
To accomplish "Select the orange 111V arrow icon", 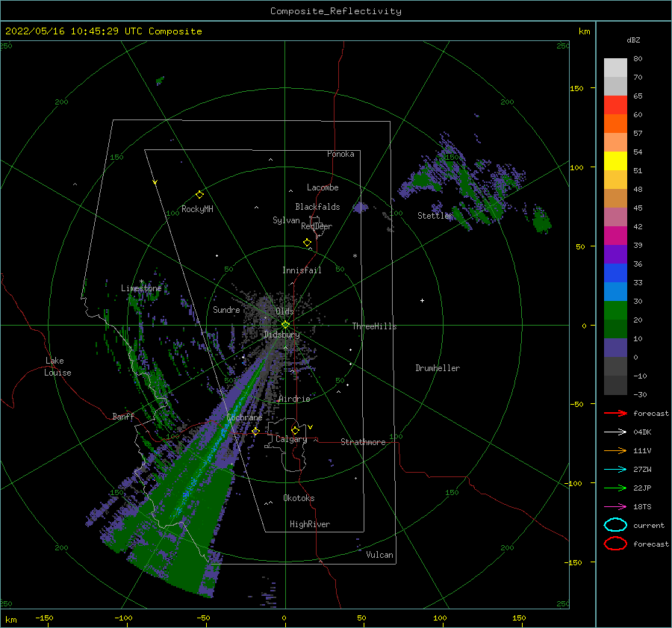I will 615,450.
